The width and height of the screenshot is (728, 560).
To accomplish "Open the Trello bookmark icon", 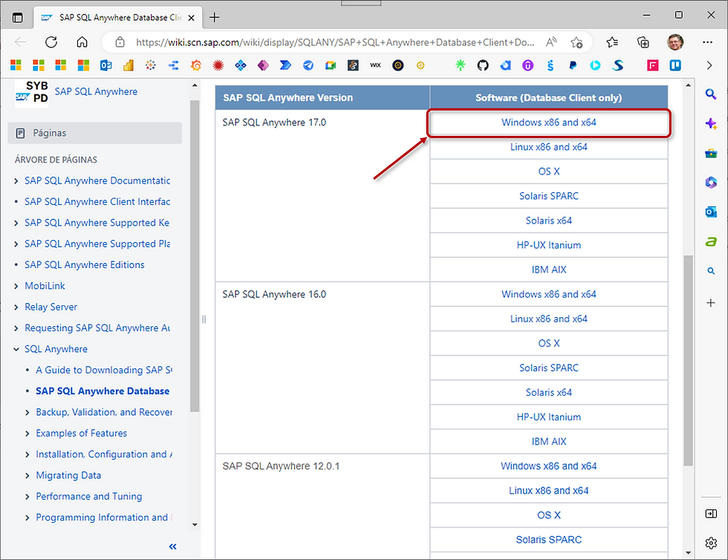I will [675, 65].
